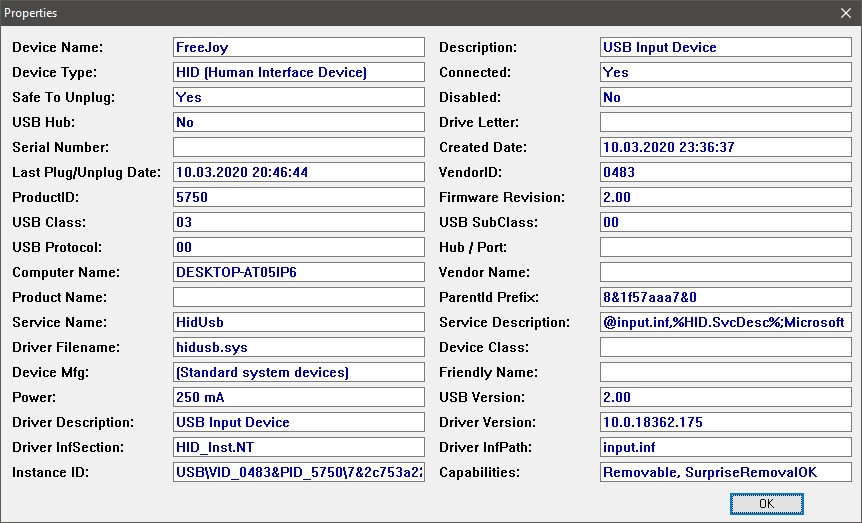Click the empty Vendor Name field

pos(726,272)
